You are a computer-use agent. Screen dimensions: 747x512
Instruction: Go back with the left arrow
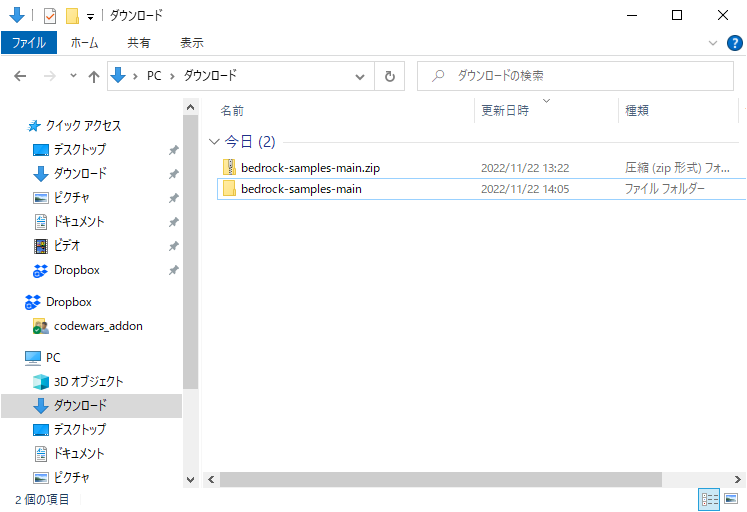20,76
